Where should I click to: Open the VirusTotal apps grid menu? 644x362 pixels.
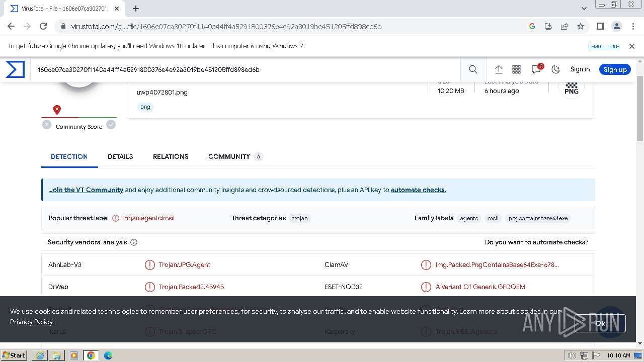(x=516, y=69)
